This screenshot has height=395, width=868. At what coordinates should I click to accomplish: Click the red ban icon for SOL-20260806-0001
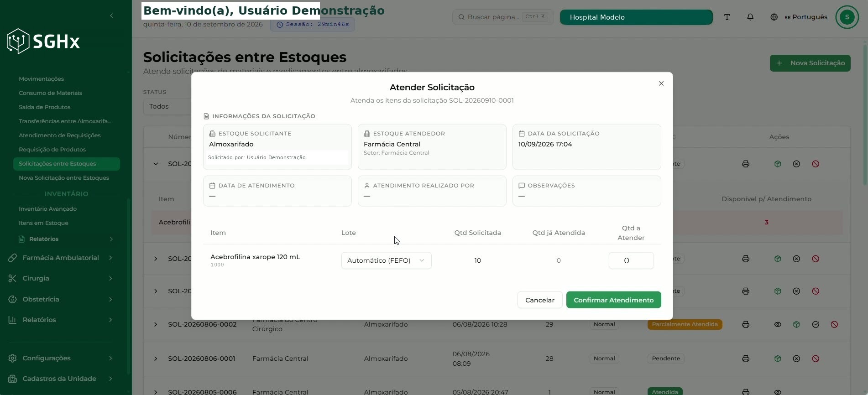tap(816, 359)
